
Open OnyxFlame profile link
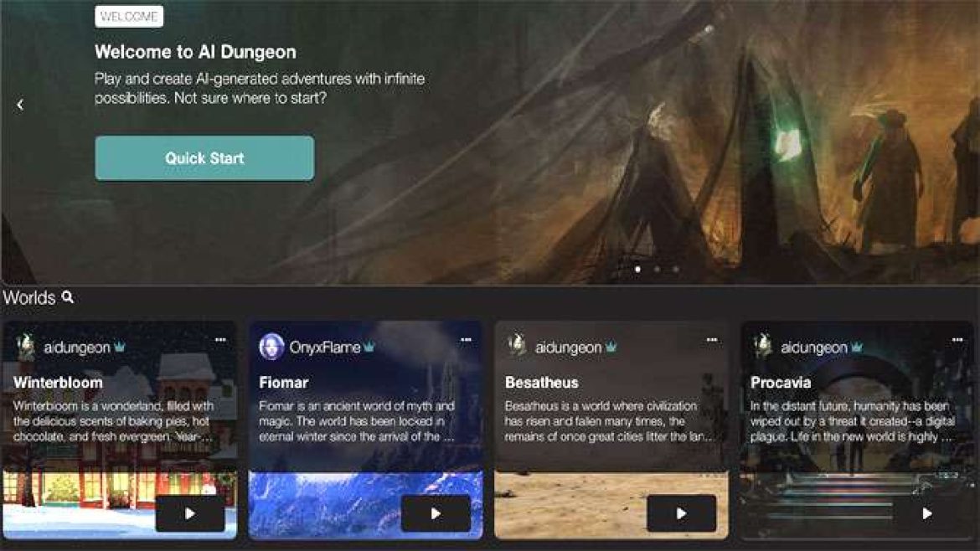click(x=325, y=348)
